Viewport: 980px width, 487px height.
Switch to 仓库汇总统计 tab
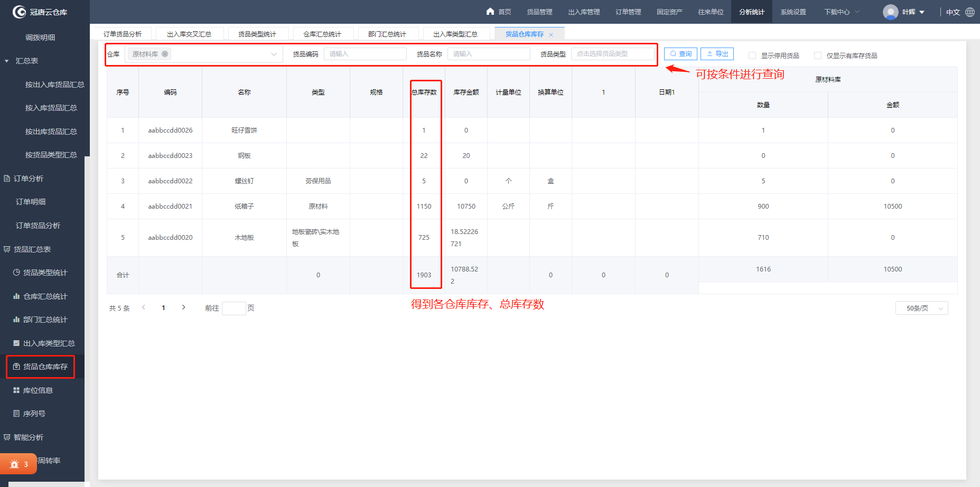tap(322, 34)
